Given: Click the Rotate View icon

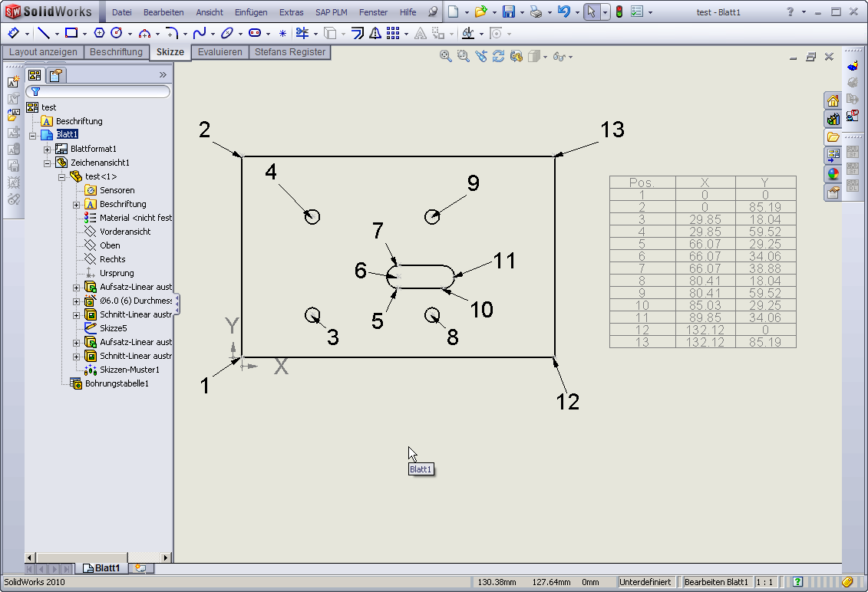Looking at the screenshot, I should coord(498,56).
